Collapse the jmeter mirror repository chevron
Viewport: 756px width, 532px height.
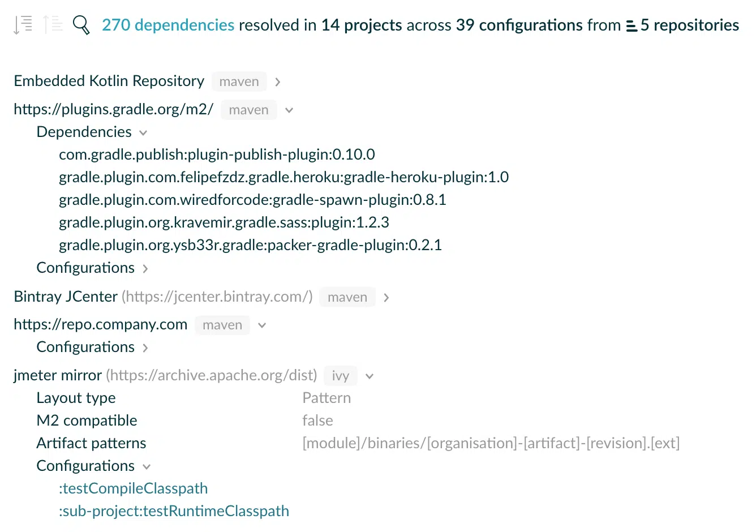coord(370,376)
